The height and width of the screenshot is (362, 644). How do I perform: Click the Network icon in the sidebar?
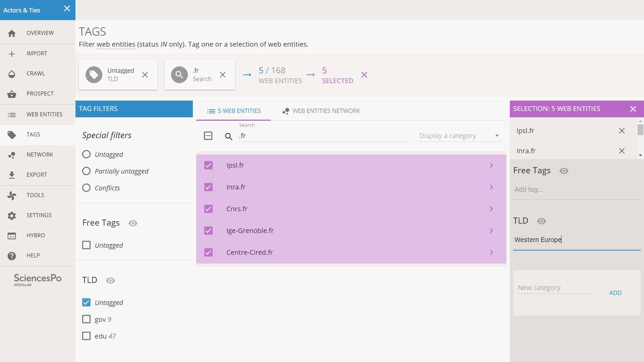point(12,155)
